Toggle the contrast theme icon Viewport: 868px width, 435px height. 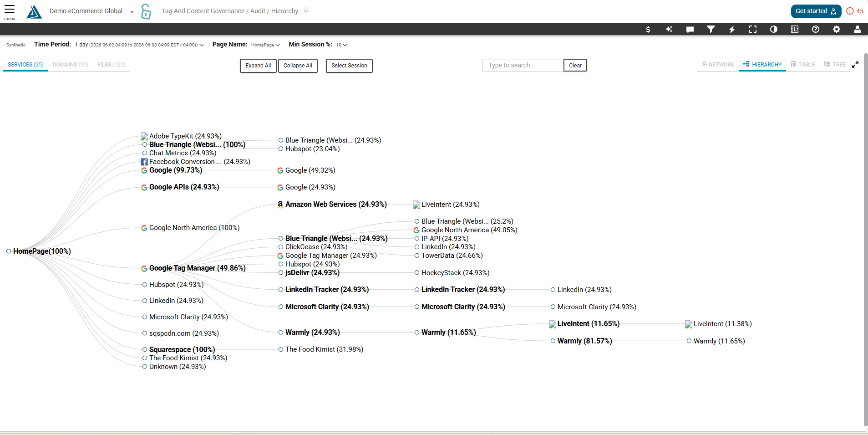click(x=774, y=29)
